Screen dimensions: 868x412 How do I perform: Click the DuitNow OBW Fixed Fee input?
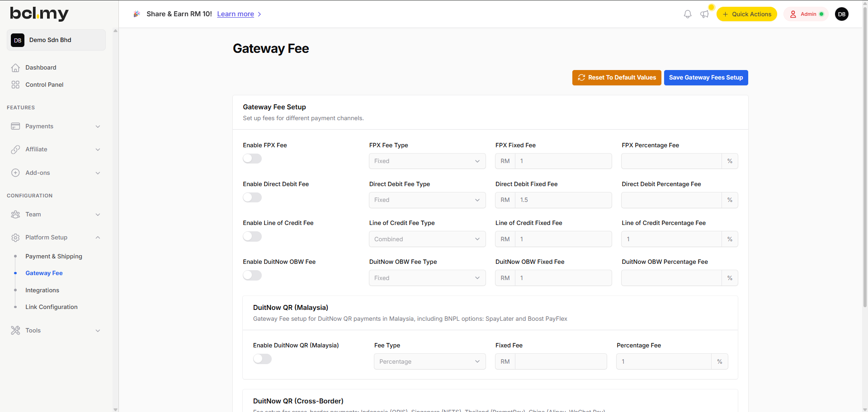click(563, 278)
